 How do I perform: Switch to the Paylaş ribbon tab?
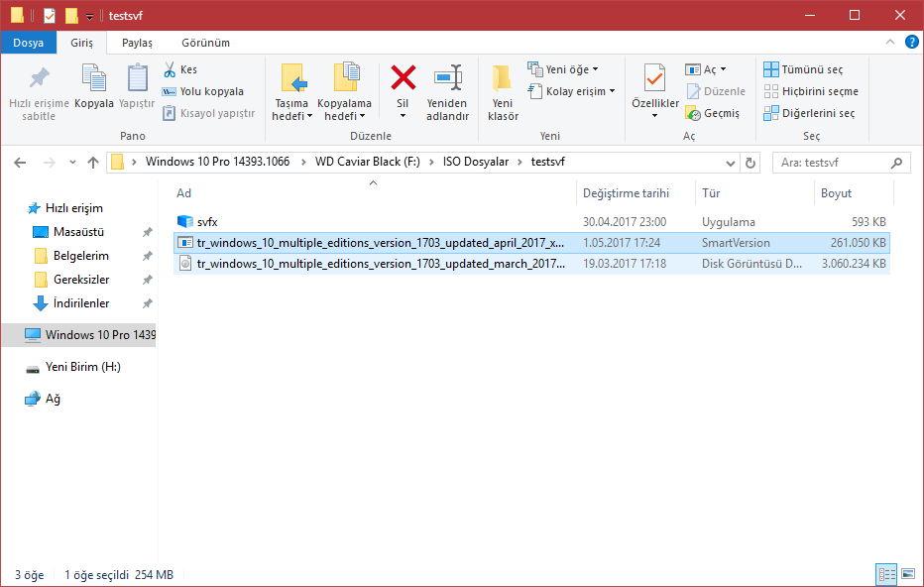point(137,43)
